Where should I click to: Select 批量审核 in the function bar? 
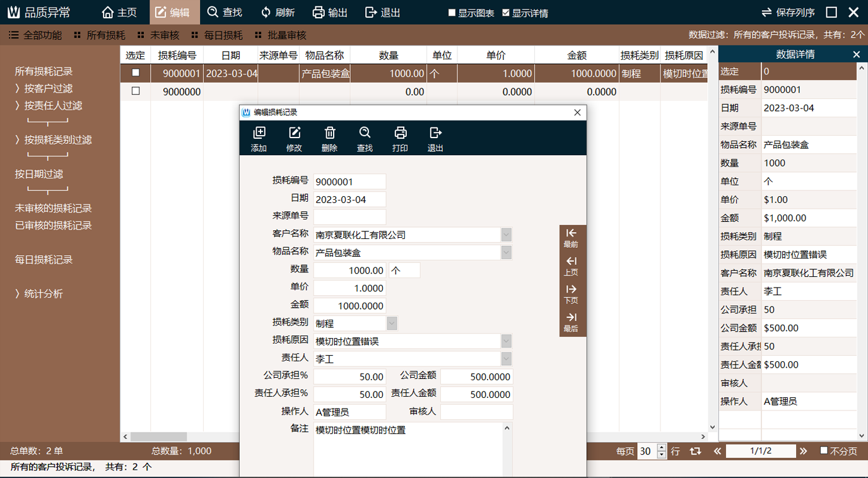(280, 35)
